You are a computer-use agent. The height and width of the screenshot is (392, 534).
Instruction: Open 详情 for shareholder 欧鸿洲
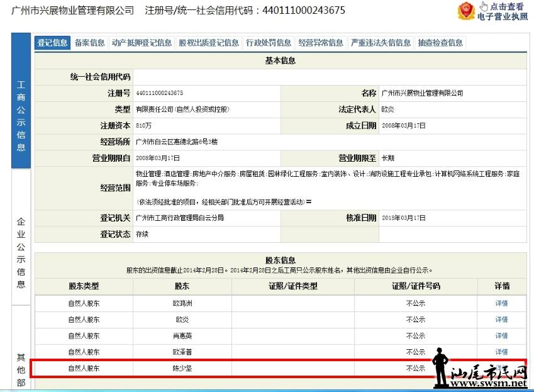[x=501, y=303]
